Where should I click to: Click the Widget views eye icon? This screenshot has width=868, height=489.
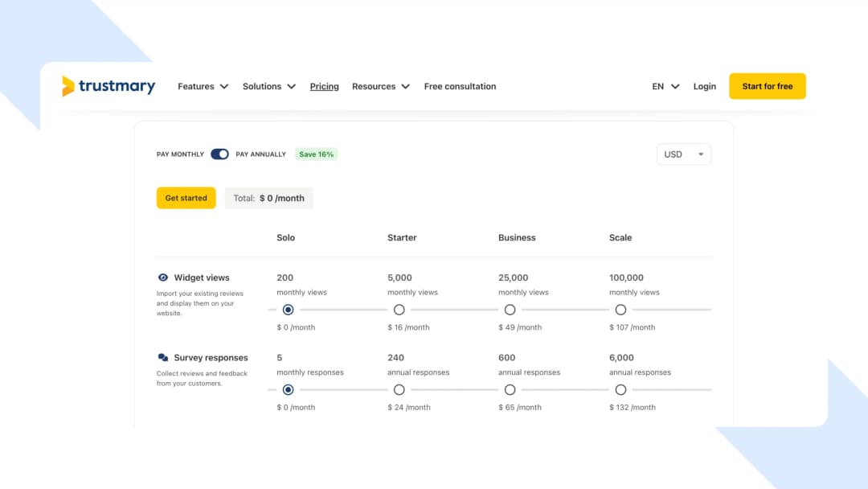tap(163, 277)
